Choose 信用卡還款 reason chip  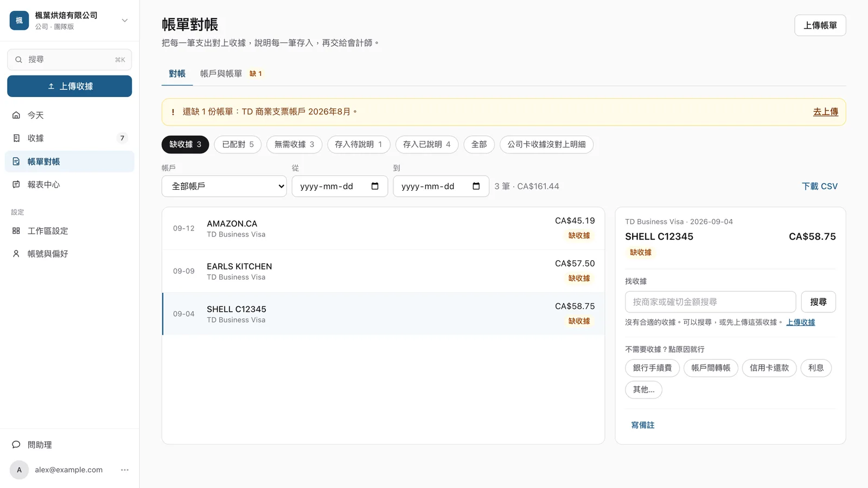[769, 368]
